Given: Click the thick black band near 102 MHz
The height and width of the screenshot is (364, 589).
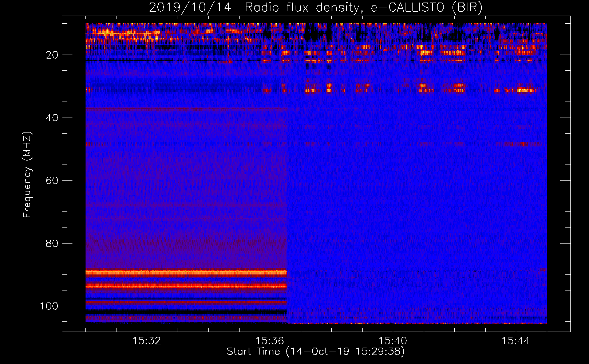Looking at the screenshot, I should pyautogui.click(x=186, y=312).
